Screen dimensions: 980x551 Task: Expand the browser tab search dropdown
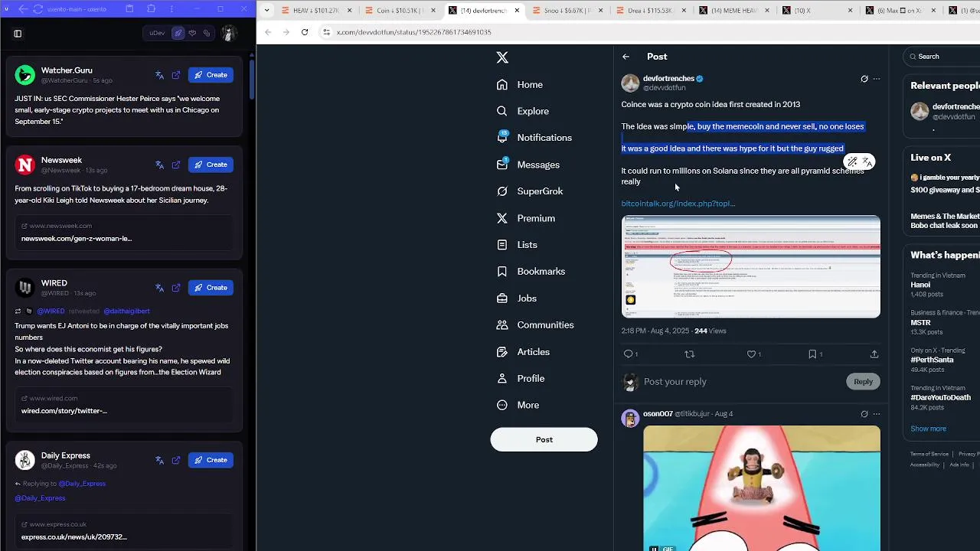[266, 11]
